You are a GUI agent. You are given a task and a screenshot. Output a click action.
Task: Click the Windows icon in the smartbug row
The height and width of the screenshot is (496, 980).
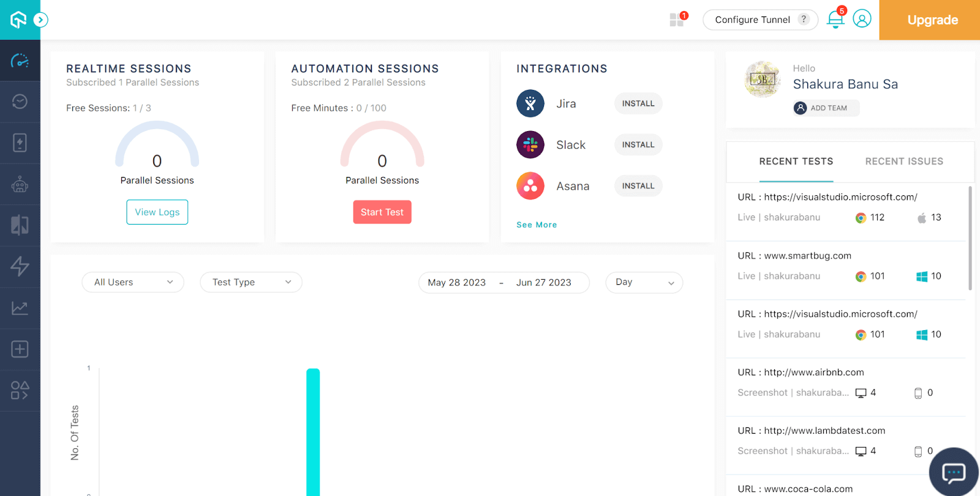pos(922,277)
